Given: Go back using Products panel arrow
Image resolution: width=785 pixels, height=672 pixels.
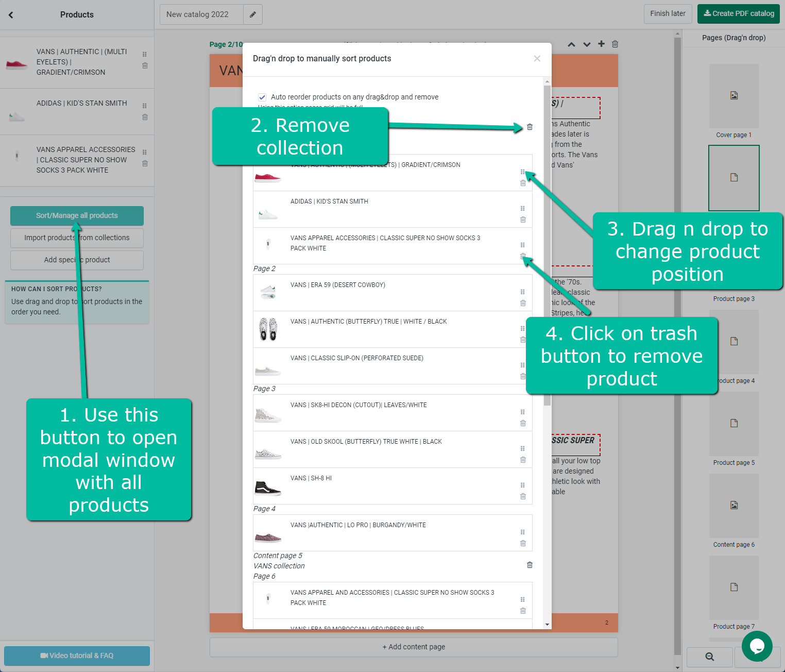Looking at the screenshot, I should pos(11,15).
